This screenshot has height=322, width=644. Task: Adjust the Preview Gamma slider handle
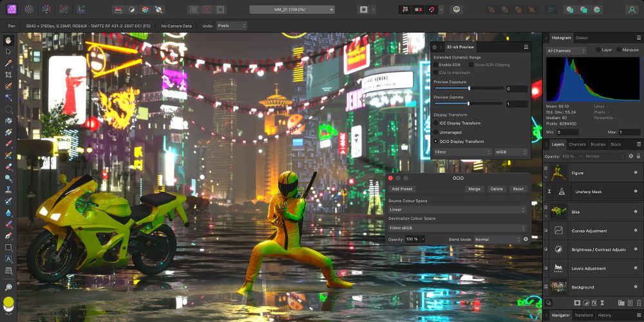468,104
